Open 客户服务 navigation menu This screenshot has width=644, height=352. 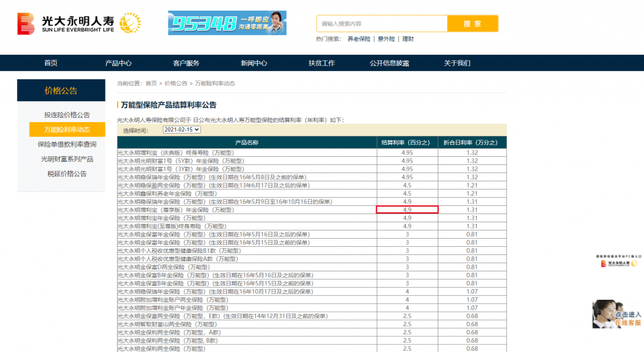tap(186, 63)
